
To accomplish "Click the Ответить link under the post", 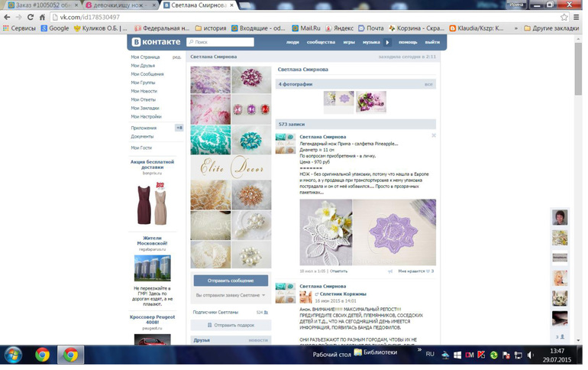I will point(338,271).
